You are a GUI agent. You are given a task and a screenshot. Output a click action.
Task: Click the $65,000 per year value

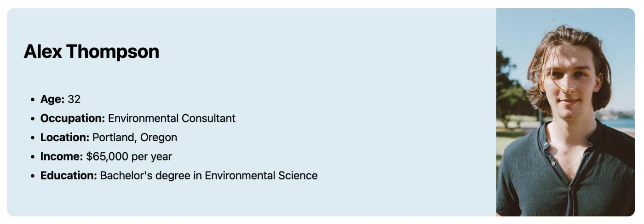(x=129, y=156)
